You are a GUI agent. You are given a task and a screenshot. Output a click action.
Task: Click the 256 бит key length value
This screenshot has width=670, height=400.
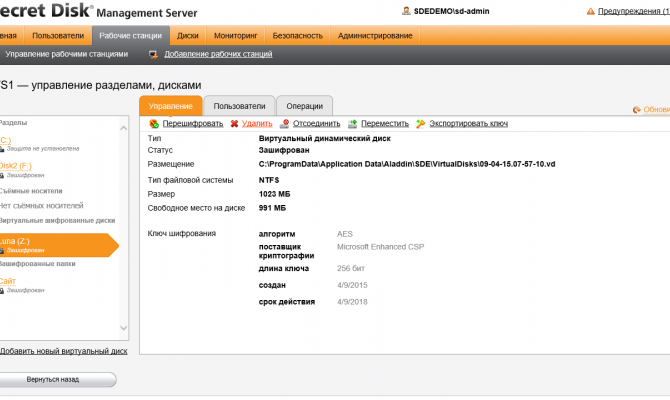(351, 269)
